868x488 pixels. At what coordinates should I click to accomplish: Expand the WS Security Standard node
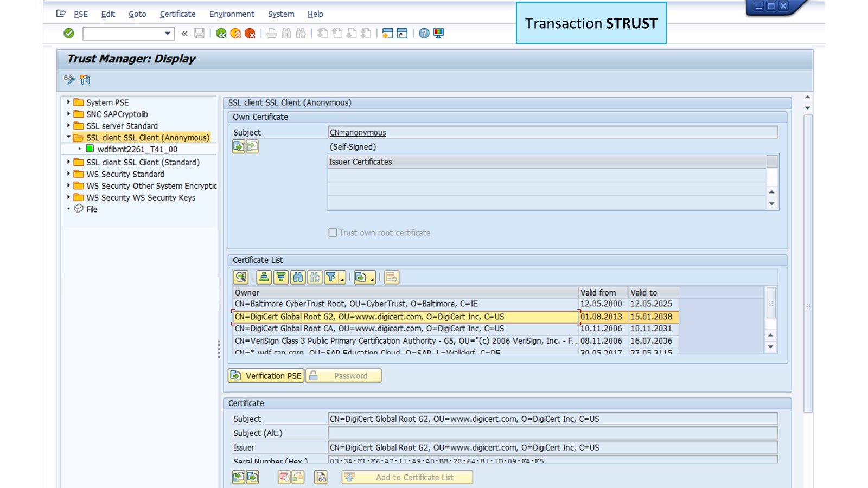pos(69,174)
